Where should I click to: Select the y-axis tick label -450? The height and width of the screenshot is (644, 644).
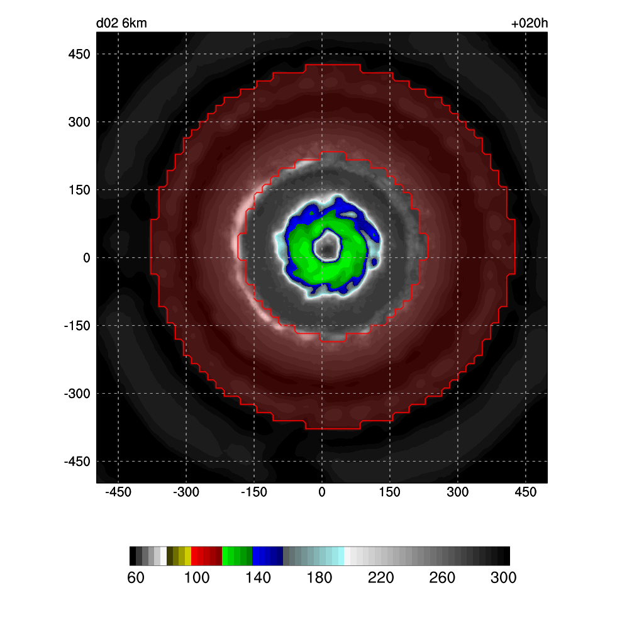tap(77, 462)
